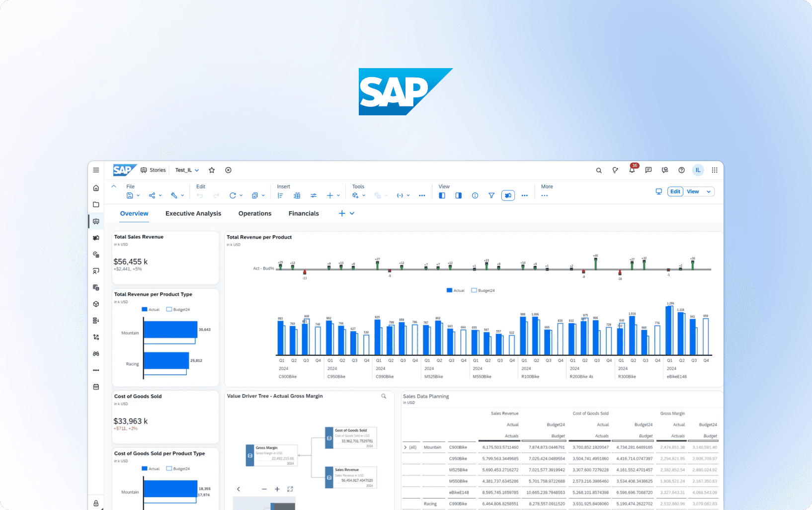Image resolution: width=812 pixels, height=510 pixels.
Task: Insert a chart using the chart icon
Action: coord(280,195)
